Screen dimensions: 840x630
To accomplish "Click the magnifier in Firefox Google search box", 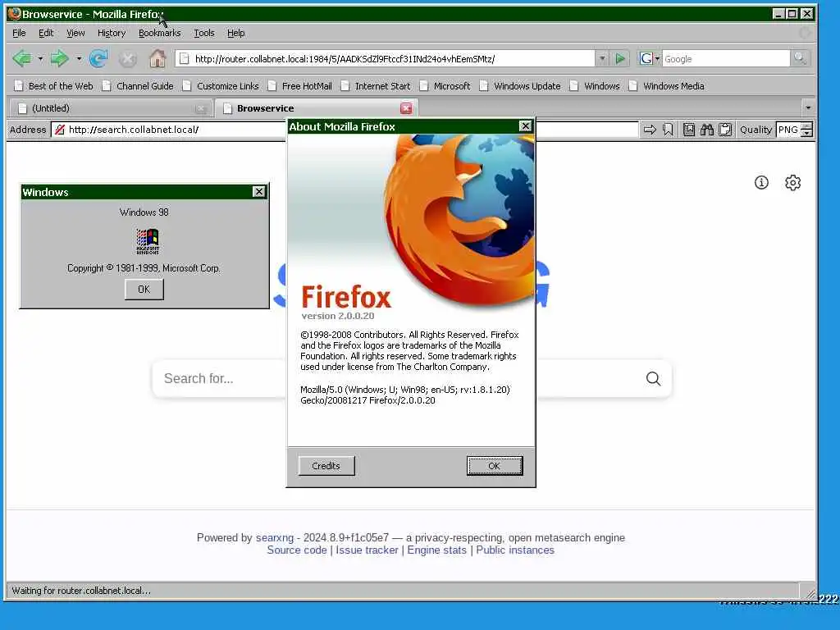I will [800, 58].
